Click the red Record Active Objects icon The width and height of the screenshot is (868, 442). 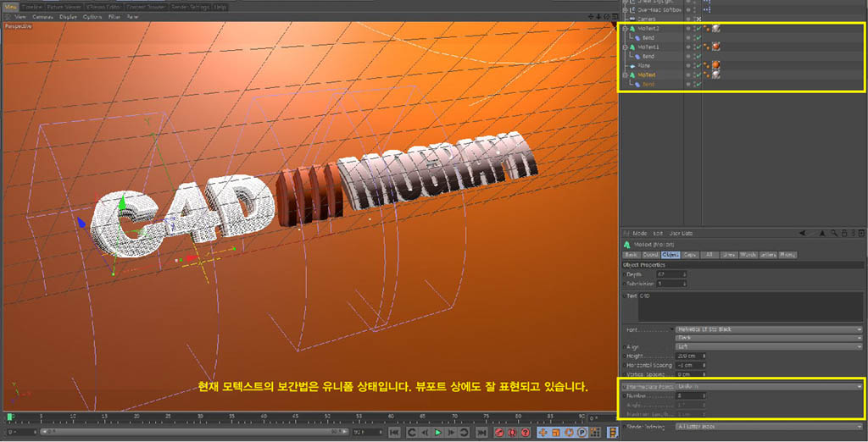click(499, 433)
